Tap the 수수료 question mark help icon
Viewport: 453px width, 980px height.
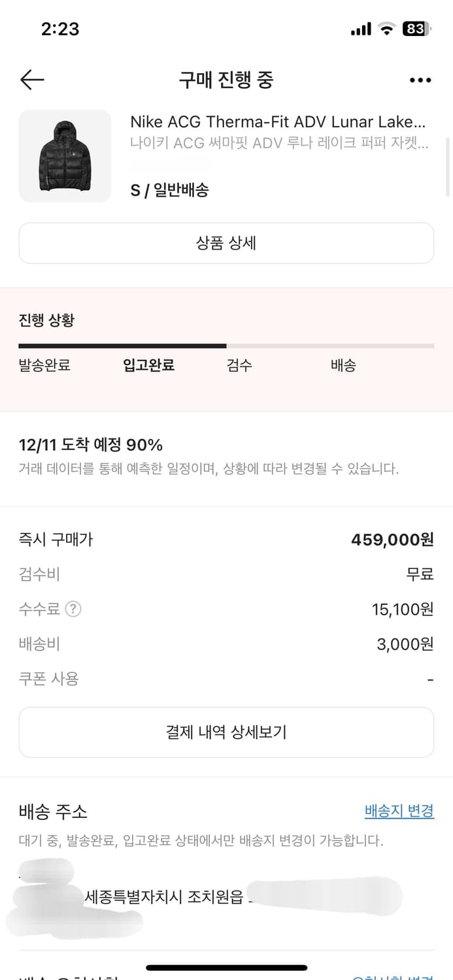pos(74,610)
